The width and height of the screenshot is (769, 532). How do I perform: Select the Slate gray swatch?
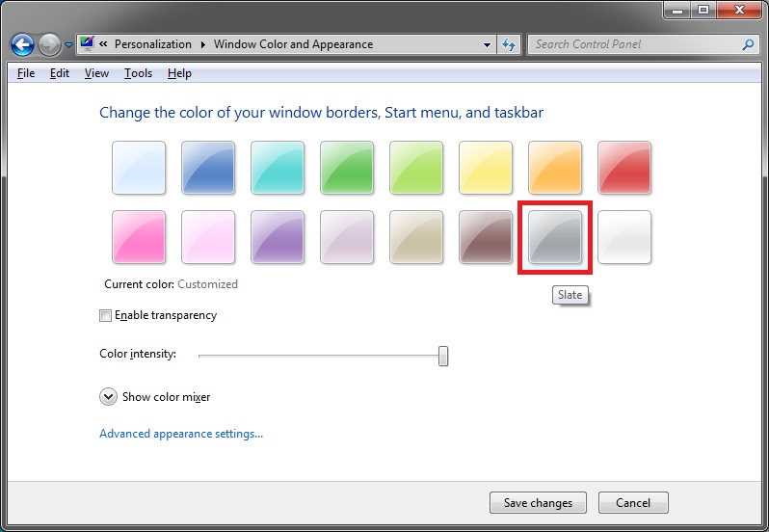tap(555, 237)
